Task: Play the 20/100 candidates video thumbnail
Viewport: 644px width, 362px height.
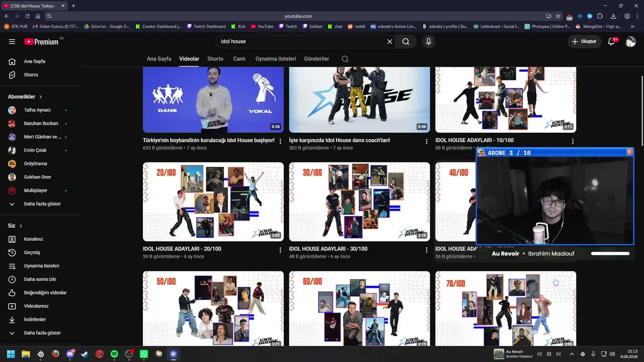Action: pyautogui.click(x=213, y=202)
